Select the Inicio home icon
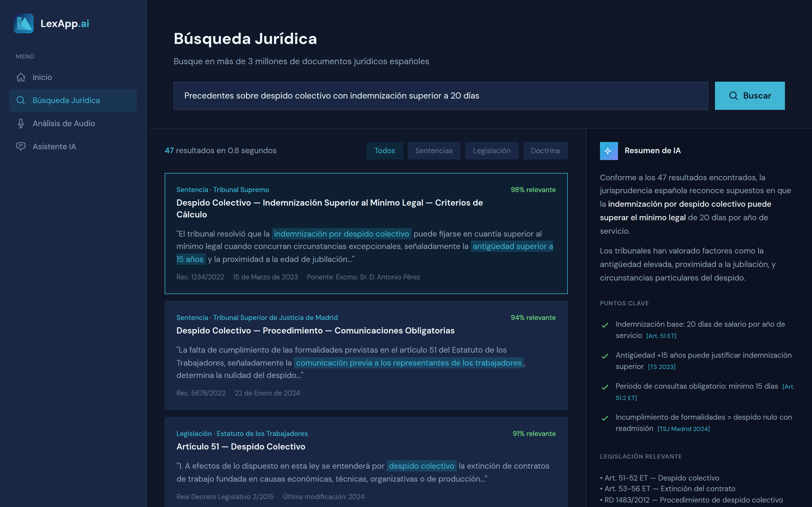This screenshot has width=812, height=507. tap(21, 77)
